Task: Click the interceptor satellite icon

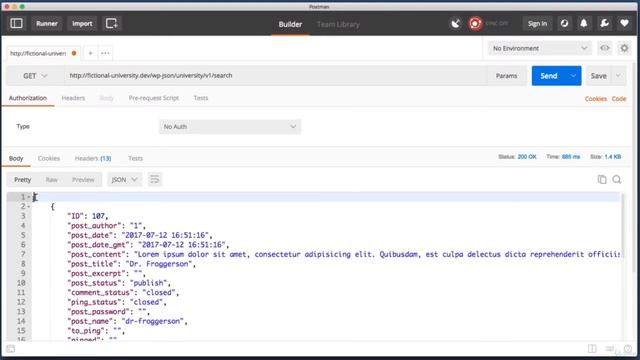Action: click(x=456, y=24)
